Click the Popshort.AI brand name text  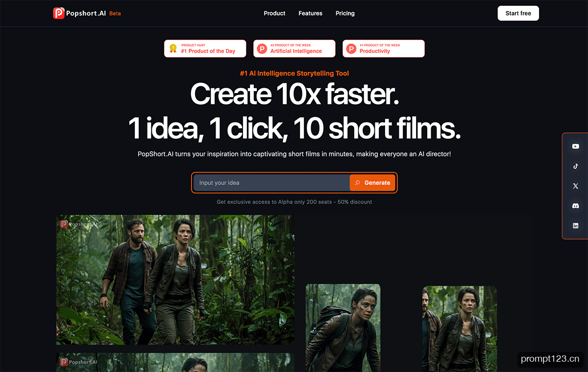tap(86, 13)
